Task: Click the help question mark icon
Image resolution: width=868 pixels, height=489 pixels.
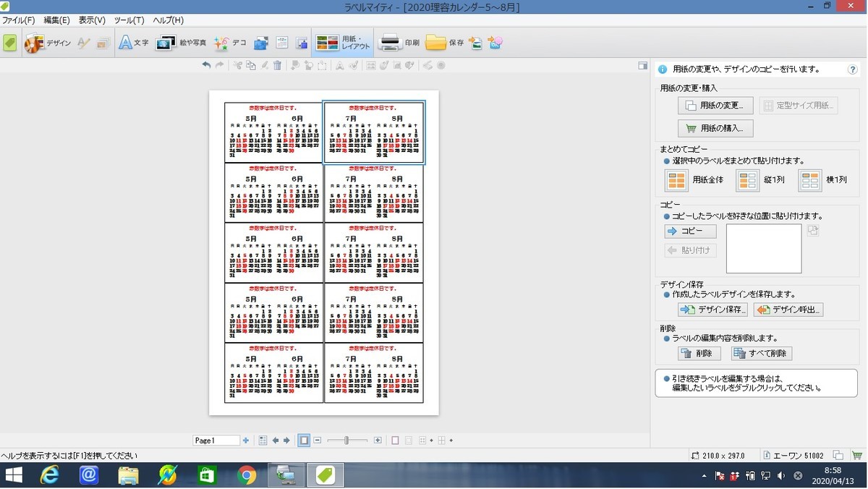Action: click(x=853, y=70)
